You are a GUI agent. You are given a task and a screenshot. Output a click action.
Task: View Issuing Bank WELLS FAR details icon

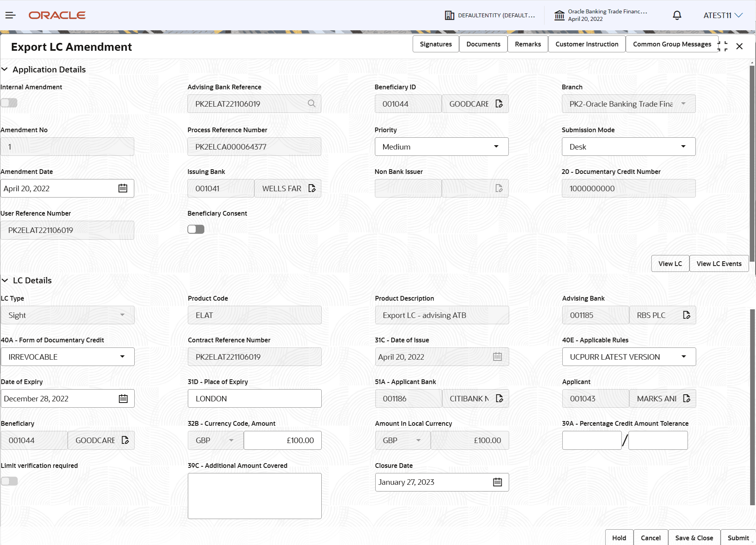pyautogui.click(x=312, y=188)
